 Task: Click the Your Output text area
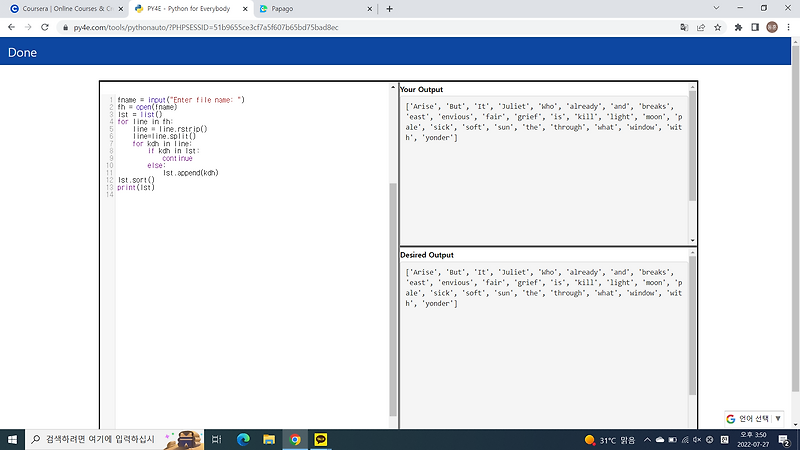tap(544, 170)
